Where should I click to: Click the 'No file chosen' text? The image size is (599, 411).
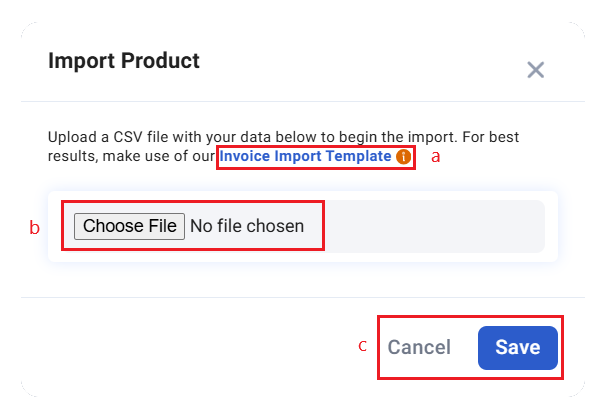[x=247, y=226]
